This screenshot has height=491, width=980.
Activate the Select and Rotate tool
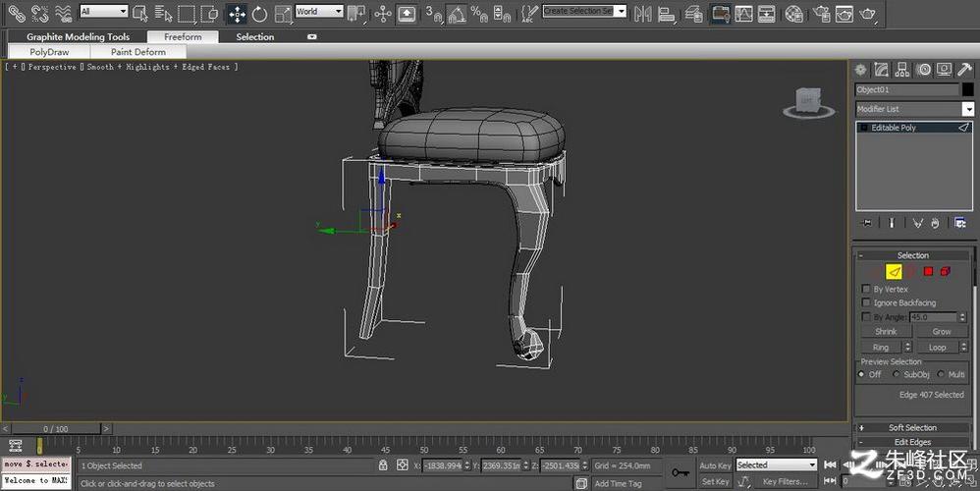point(260,13)
